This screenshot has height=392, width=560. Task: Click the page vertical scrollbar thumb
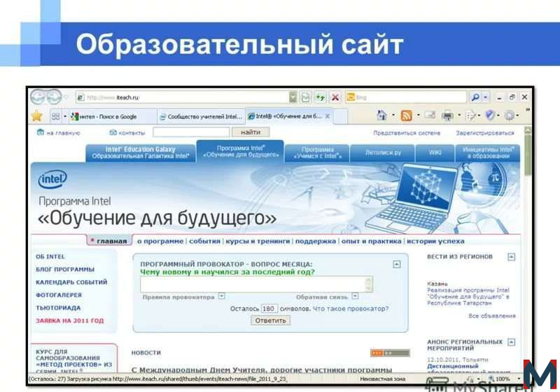[x=528, y=154]
